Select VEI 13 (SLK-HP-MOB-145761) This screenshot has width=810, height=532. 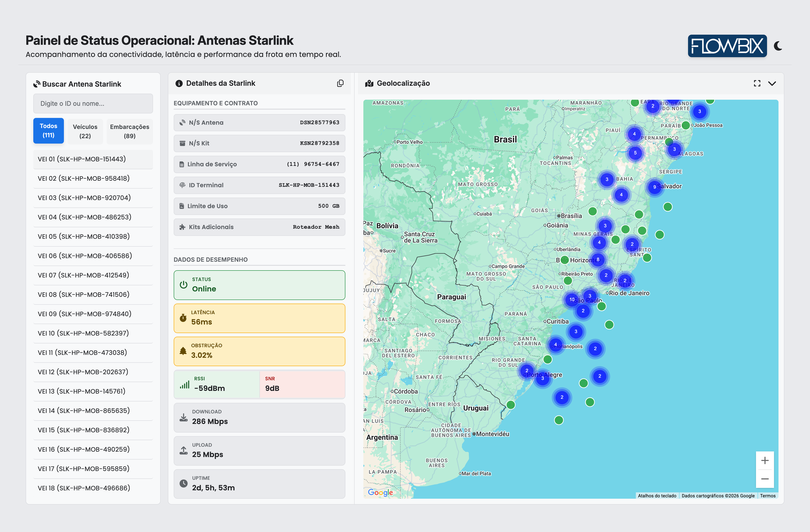tap(93, 391)
